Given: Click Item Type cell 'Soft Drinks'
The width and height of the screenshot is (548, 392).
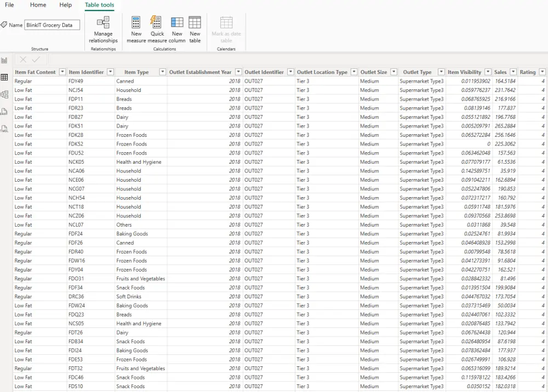Looking at the screenshot, I should [129, 297].
